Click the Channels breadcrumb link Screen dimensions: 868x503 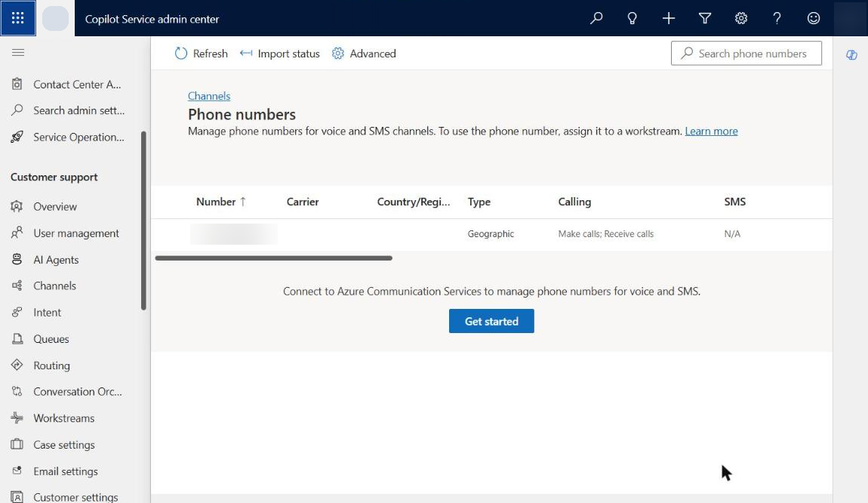click(208, 96)
